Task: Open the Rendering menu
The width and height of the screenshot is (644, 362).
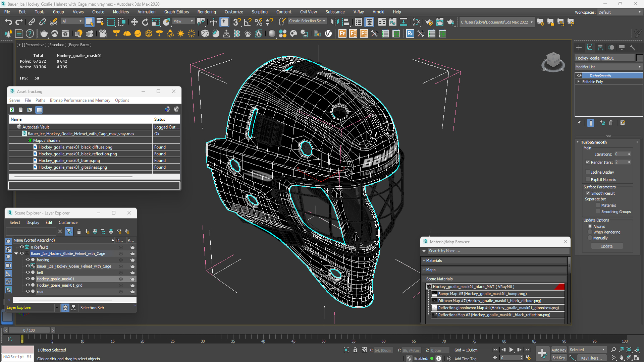Action: click(x=206, y=12)
